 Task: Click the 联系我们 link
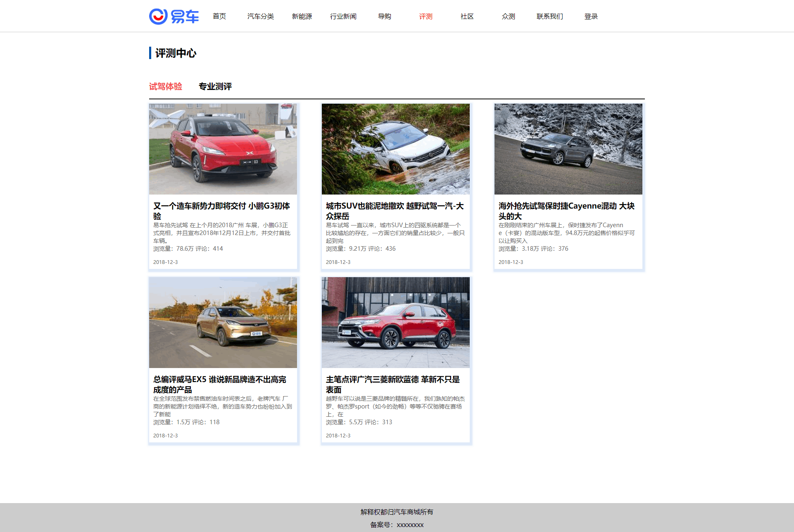pyautogui.click(x=550, y=17)
